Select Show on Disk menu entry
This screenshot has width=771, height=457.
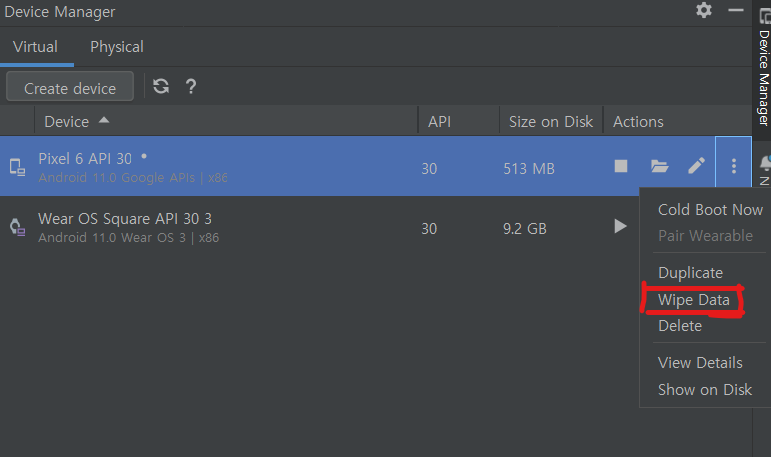705,390
